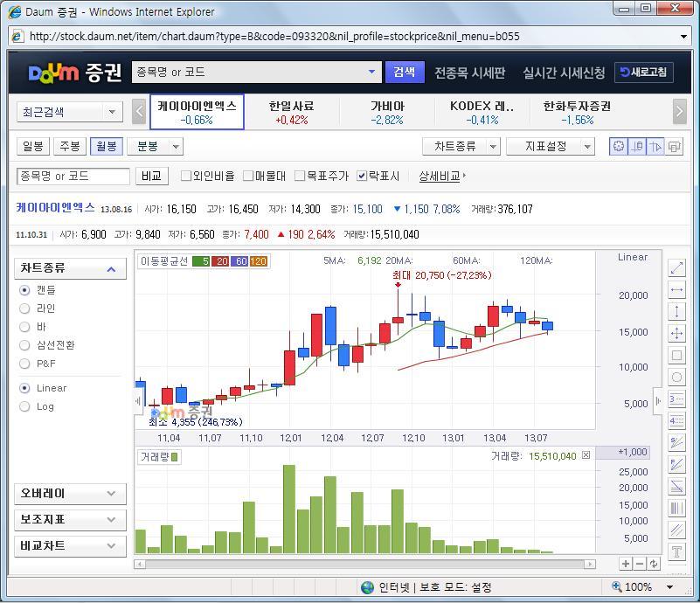
Task: Select the 삼선전환 chart type radio
Action: (25, 345)
